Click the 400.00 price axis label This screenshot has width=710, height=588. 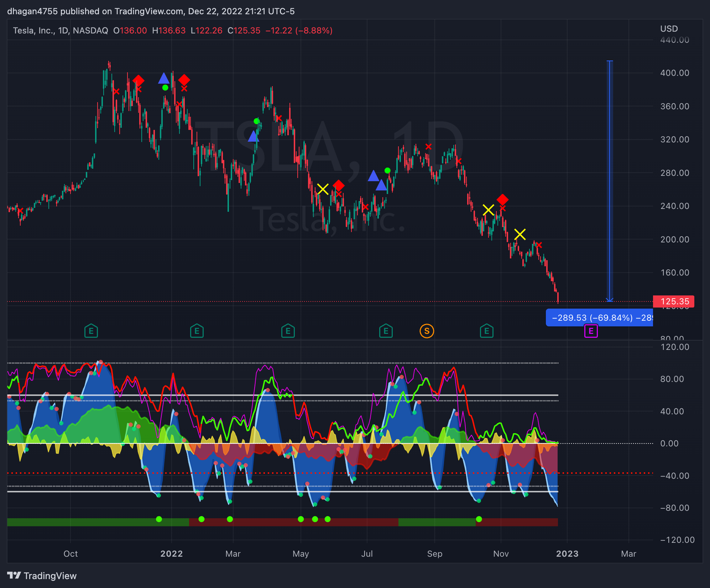pos(675,73)
